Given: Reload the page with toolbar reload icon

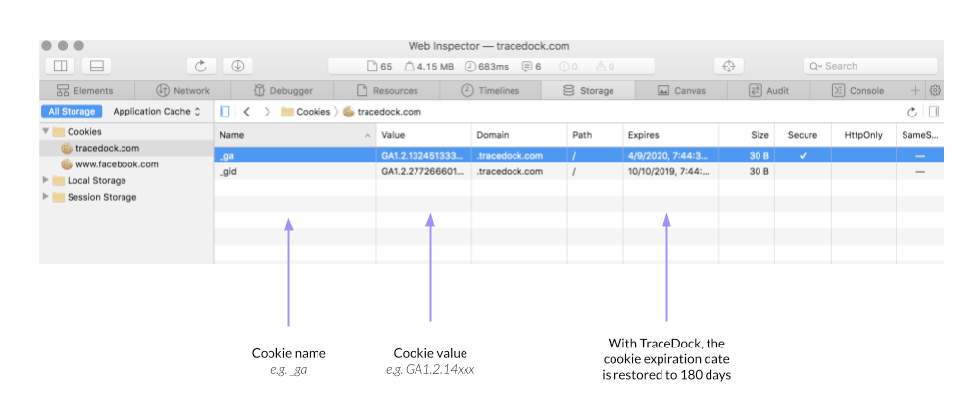Looking at the screenshot, I should pos(201,67).
